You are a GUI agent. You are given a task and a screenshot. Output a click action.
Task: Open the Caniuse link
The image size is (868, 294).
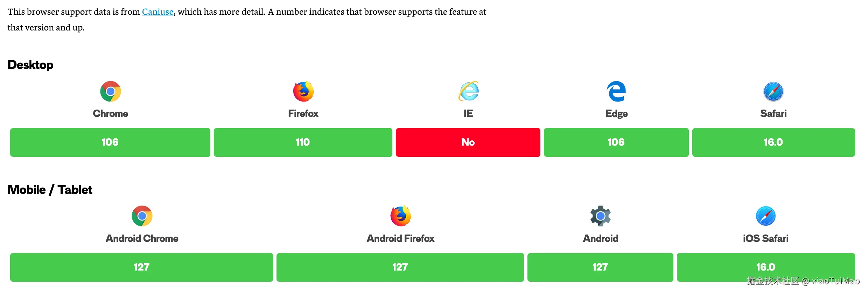click(157, 12)
